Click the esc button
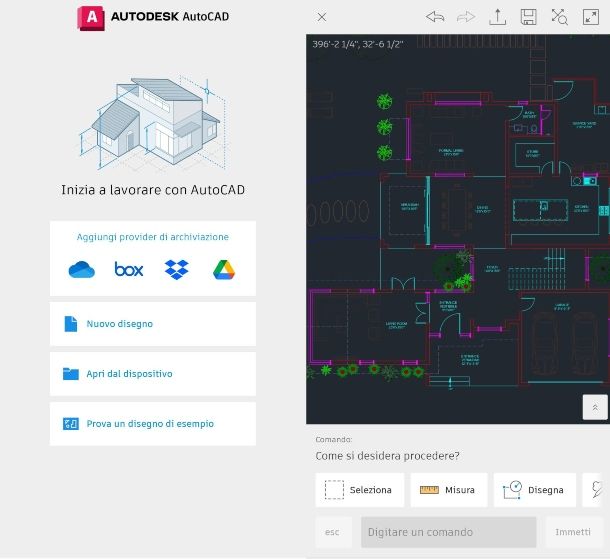This screenshot has height=559, width=610. click(333, 532)
